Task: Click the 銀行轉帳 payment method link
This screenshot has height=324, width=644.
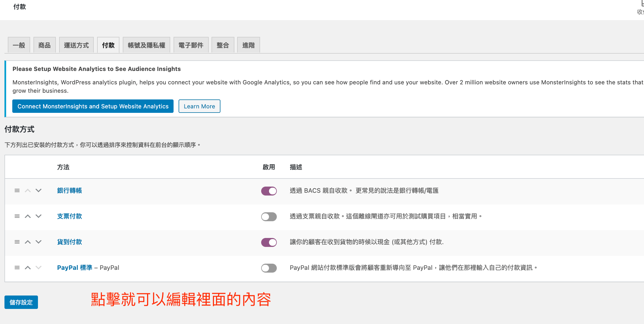Action: (x=70, y=190)
